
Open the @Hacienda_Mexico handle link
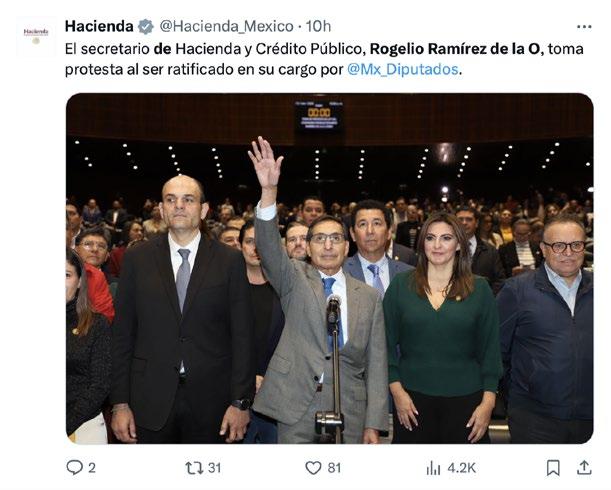tap(226, 27)
